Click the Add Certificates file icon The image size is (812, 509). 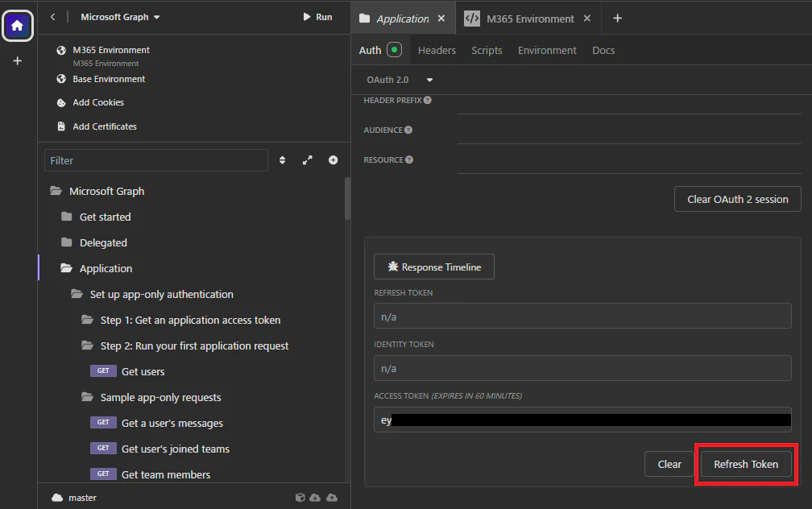click(61, 126)
